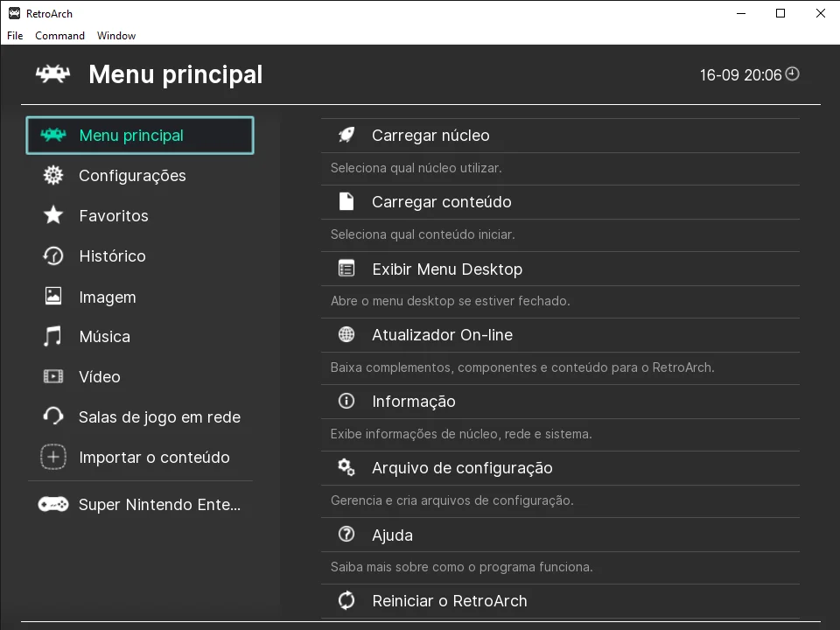The image size is (840, 630).
Task: Click the document icon beside Carregar conteúdo
Action: pos(346,201)
